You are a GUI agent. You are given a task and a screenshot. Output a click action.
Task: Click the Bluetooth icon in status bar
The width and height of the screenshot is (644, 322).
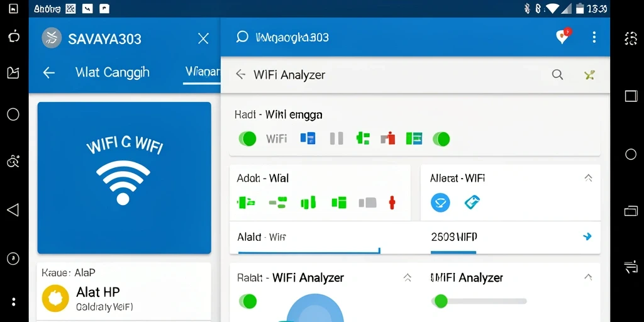pyautogui.click(x=528, y=8)
